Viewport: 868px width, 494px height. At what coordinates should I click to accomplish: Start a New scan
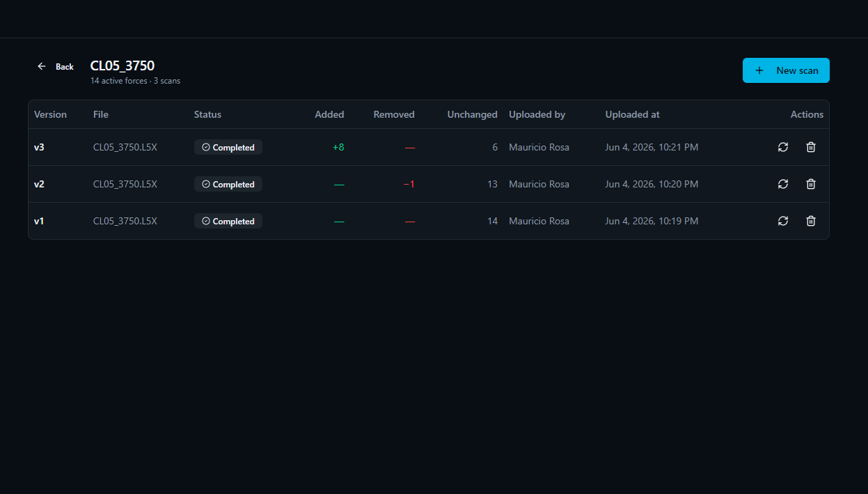pos(786,70)
